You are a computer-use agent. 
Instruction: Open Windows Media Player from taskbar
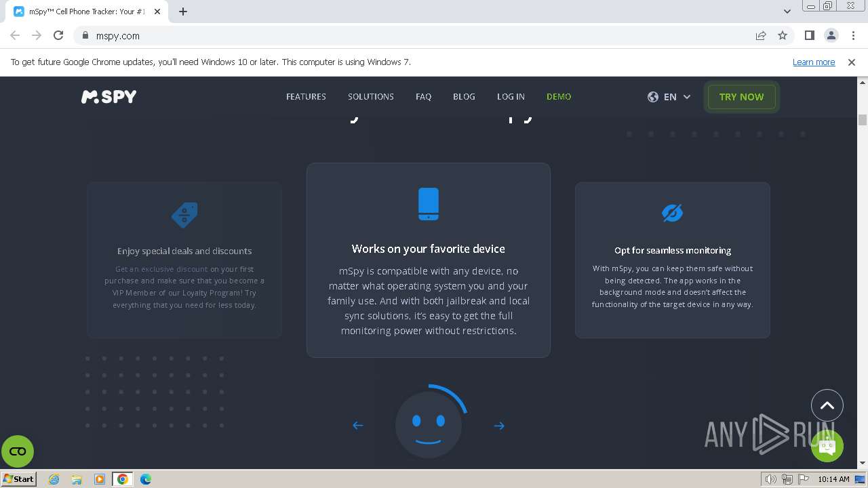tap(100, 479)
